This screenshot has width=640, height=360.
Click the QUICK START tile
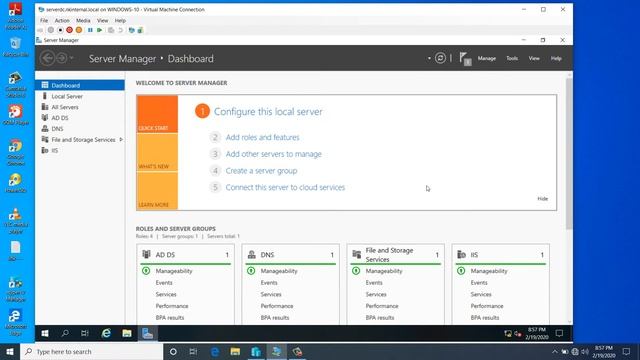[x=157, y=114]
